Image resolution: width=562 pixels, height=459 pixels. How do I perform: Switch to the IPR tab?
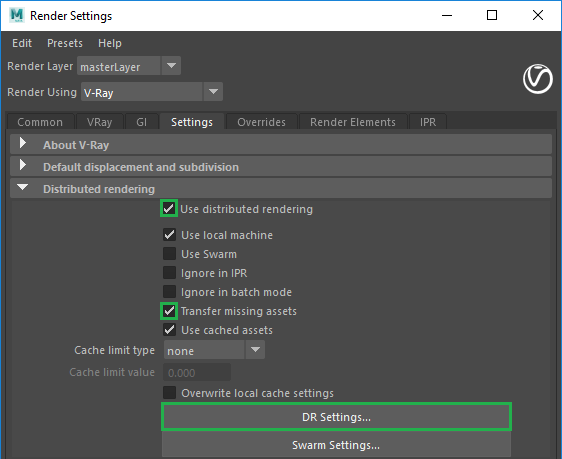(x=428, y=122)
